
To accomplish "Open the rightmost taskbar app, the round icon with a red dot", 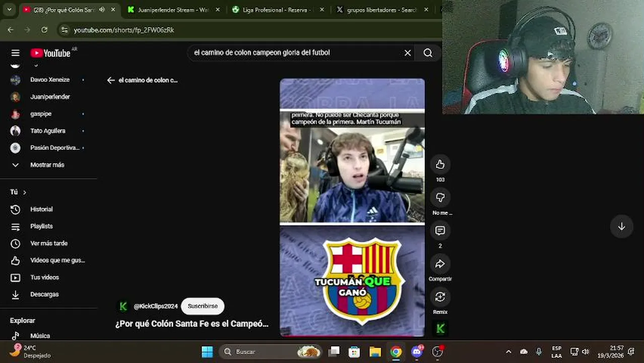I will (437, 351).
